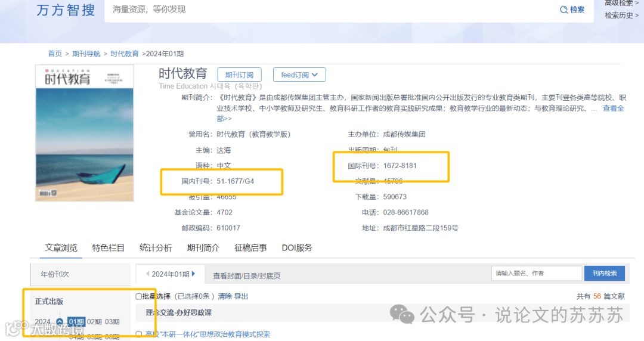The image size is (644, 341).
Task: Go to previous issue with left arrow
Action: [x=147, y=274]
